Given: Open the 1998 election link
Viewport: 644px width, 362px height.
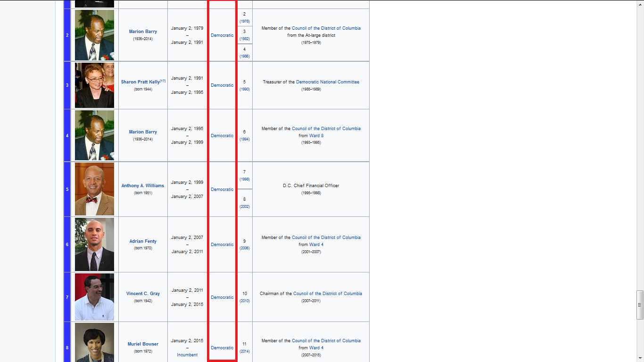Looking at the screenshot, I should coord(245,180).
